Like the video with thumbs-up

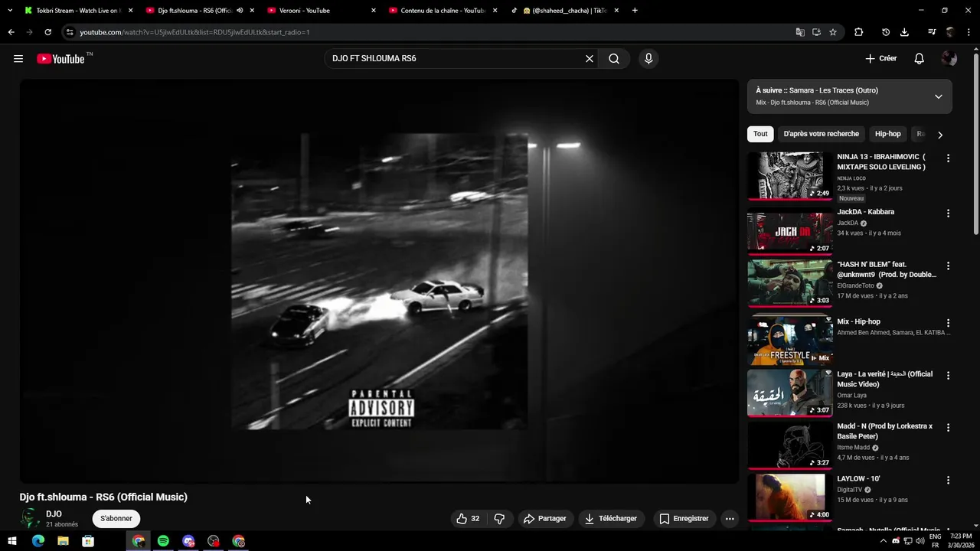(x=468, y=518)
